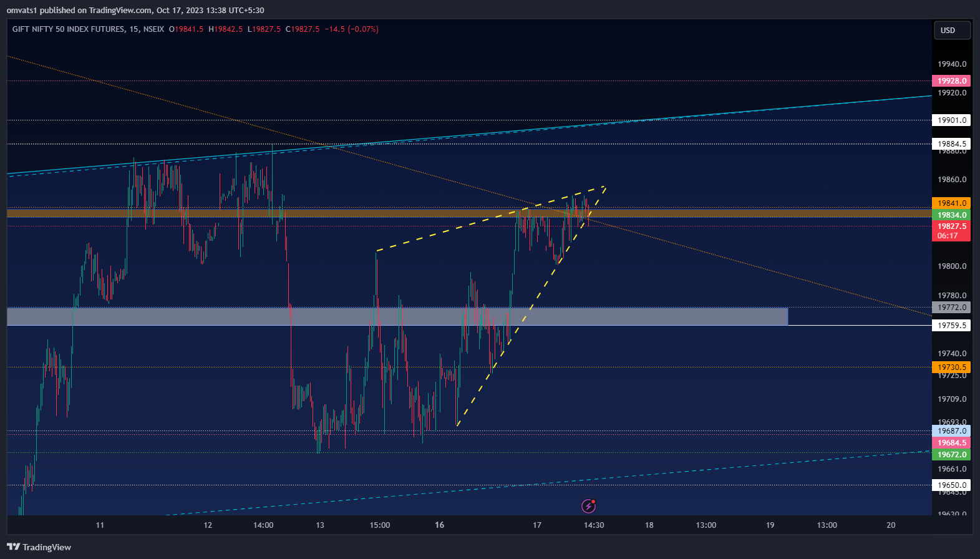The height and width of the screenshot is (559, 980).
Task: Click the open value O19841.5
Action: (186, 29)
